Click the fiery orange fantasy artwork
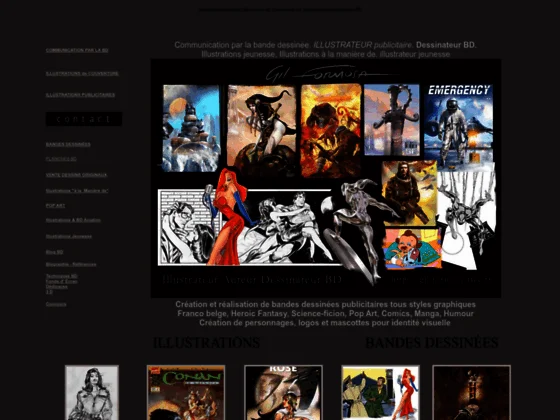This screenshot has width=560, height=420. tap(331, 130)
